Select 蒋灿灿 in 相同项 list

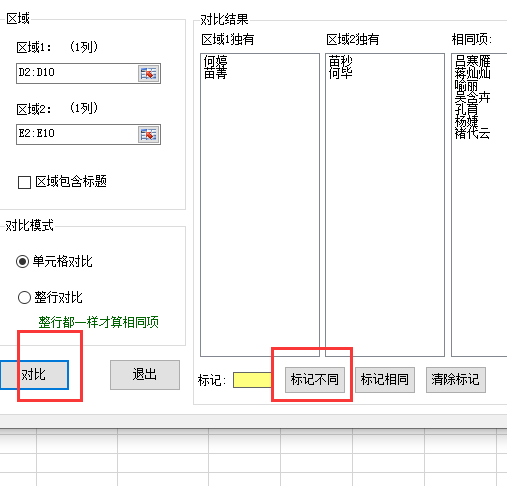[473, 73]
